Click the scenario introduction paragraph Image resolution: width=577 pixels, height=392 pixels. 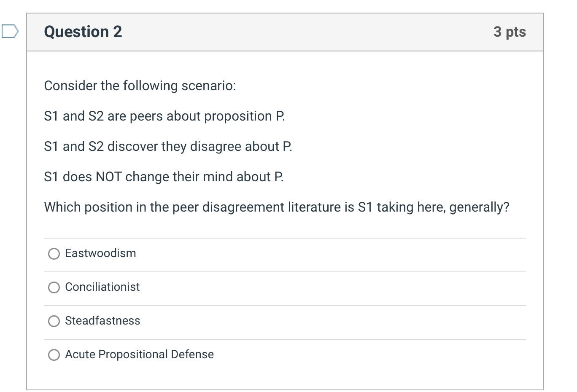click(x=140, y=86)
